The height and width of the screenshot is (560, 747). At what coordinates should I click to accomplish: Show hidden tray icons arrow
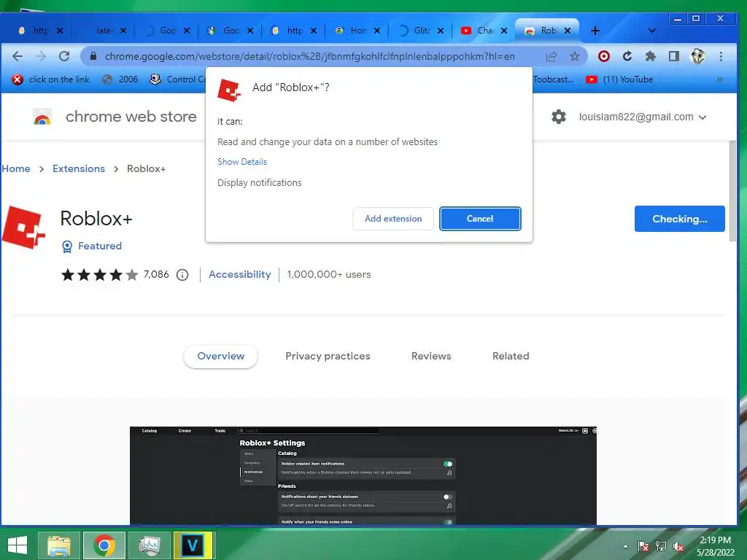[x=625, y=546]
